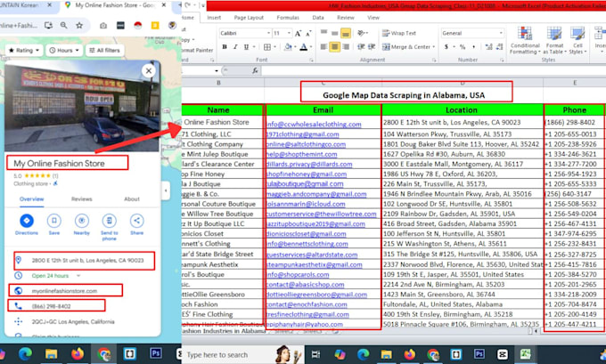Click Task View icon on taskbar
606x364 pixels.
[x=315, y=354]
